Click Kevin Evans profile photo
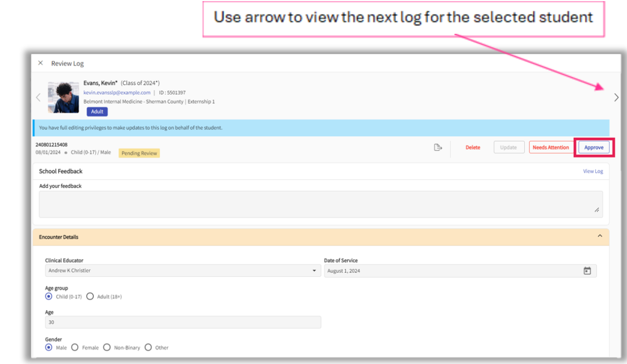 click(63, 98)
